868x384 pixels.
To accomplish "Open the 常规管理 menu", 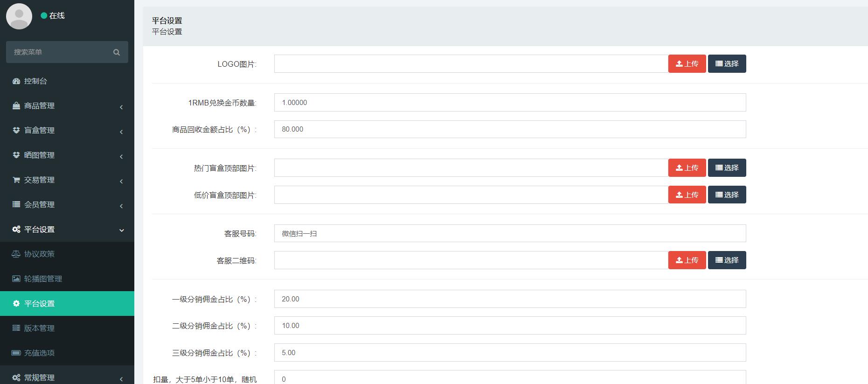I will click(x=40, y=377).
